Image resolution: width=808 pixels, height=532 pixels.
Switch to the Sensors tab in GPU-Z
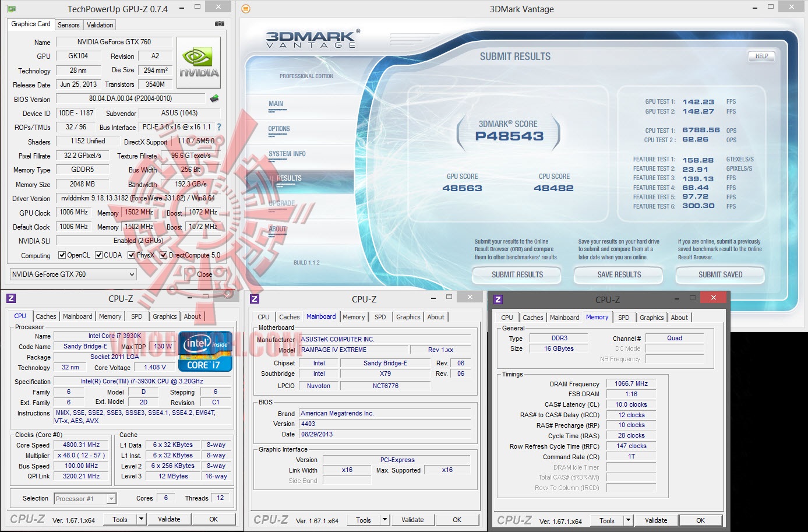69,25
